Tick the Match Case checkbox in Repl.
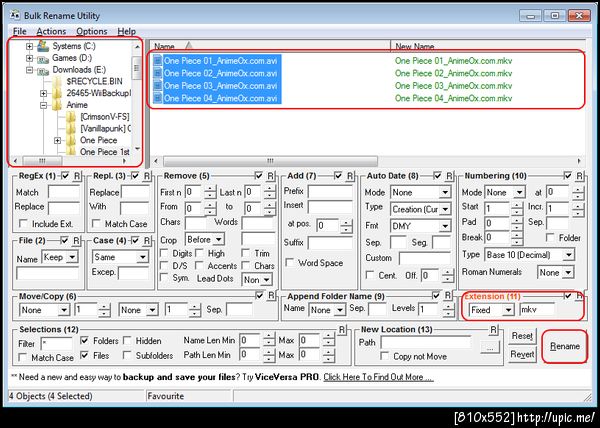The image size is (600, 428). 96,223
